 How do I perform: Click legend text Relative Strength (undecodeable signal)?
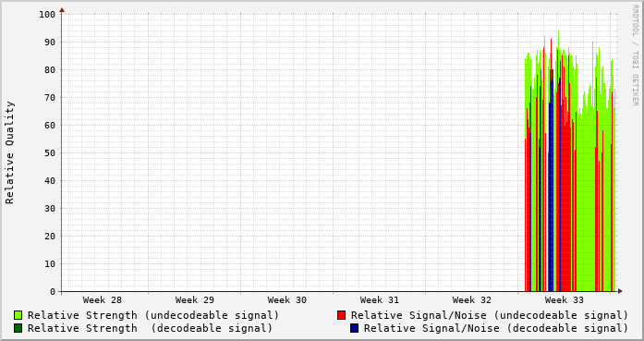click(153, 315)
